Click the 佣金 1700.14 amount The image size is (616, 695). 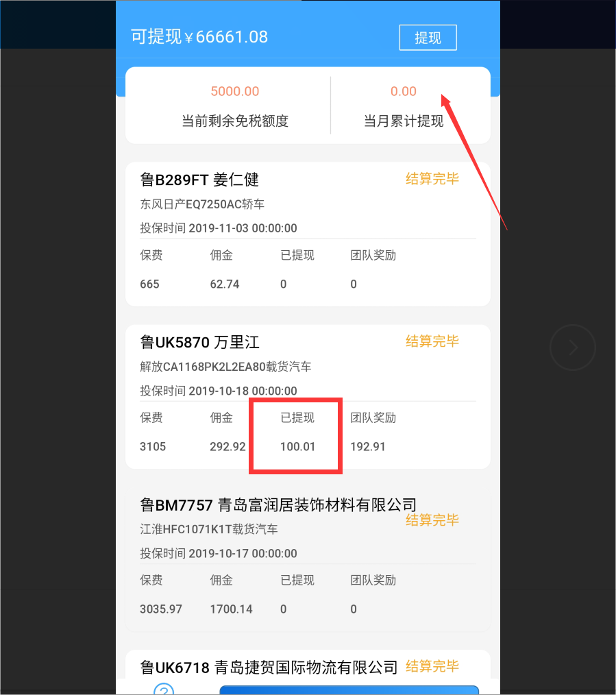click(231, 609)
